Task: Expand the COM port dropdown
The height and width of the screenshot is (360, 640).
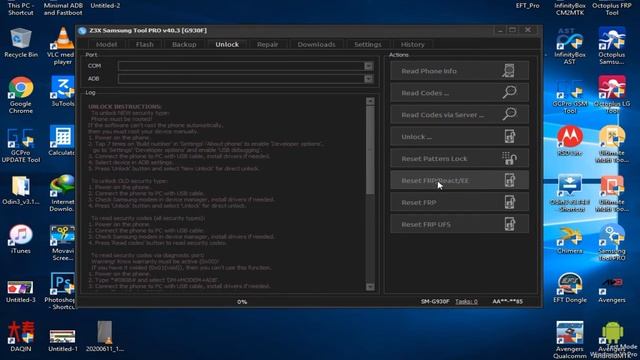Action: click(x=369, y=66)
